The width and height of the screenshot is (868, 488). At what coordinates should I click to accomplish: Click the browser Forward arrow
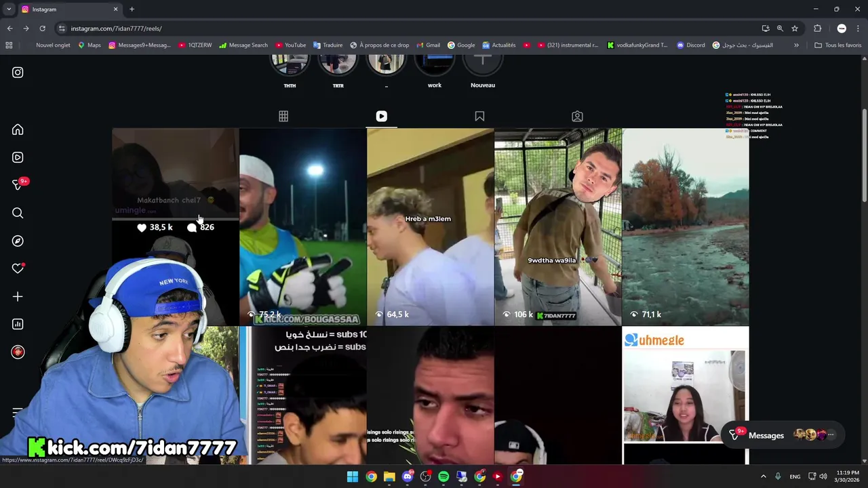26,28
